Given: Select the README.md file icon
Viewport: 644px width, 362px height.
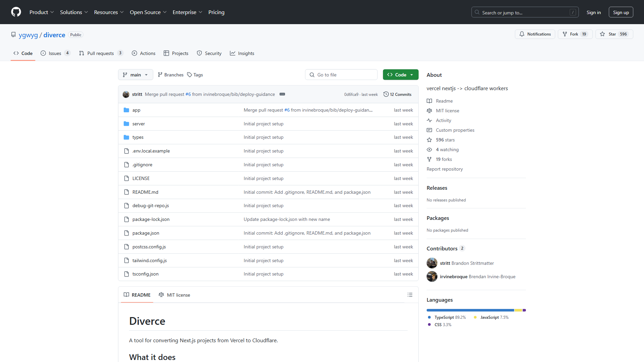Looking at the screenshot, I should click(x=126, y=192).
